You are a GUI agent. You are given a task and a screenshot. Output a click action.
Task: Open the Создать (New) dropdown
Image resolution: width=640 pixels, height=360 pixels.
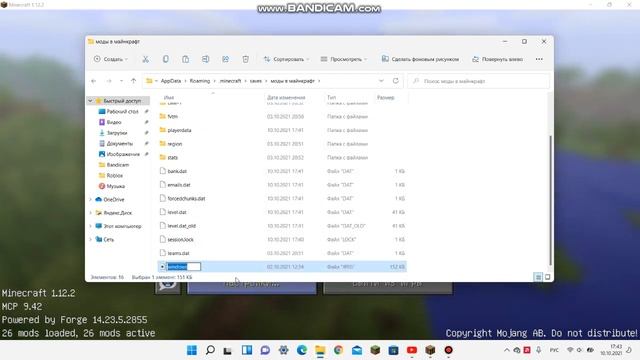coord(111,59)
